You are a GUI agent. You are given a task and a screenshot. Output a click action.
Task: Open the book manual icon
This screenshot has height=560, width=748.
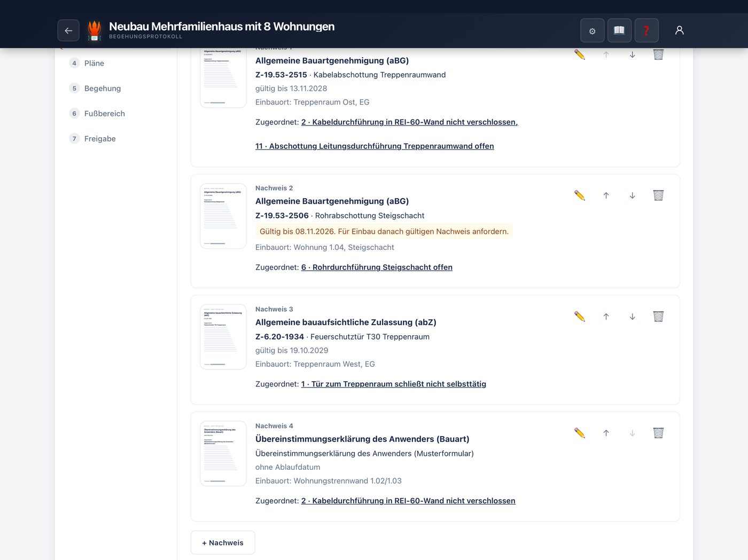pos(619,30)
